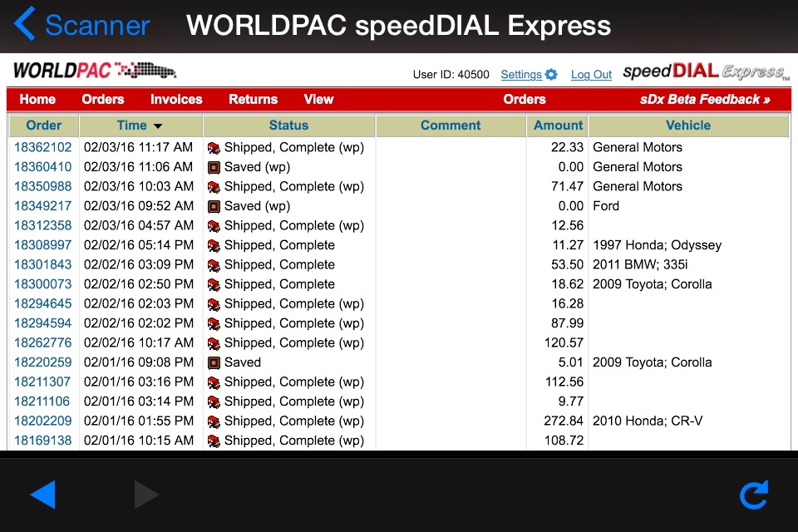798x532 pixels.
Task: Open the Orders menu next to Home
Action: pos(103,99)
